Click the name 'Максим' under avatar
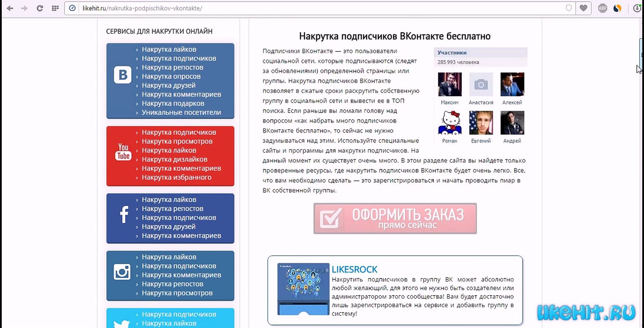The image size is (644, 328). pyautogui.click(x=450, y=102)
